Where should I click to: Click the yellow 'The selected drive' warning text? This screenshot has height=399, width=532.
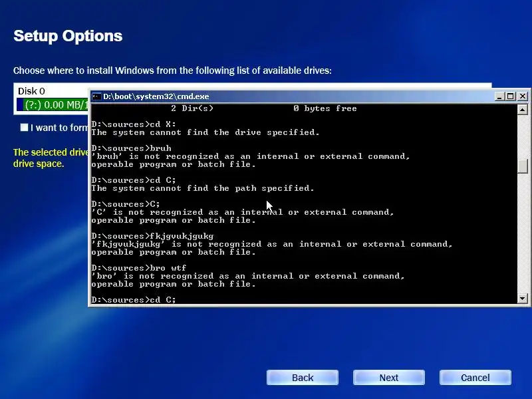(x=51, y=158)
